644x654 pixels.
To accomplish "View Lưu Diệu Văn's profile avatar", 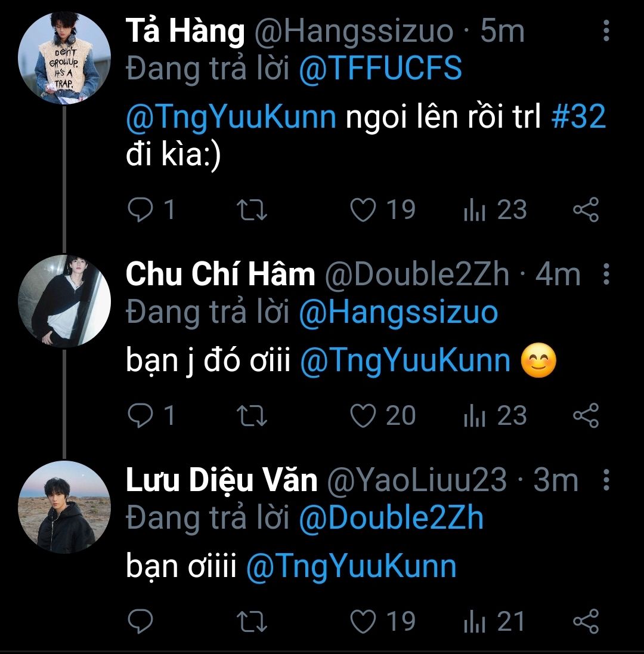I will [64, 507].
